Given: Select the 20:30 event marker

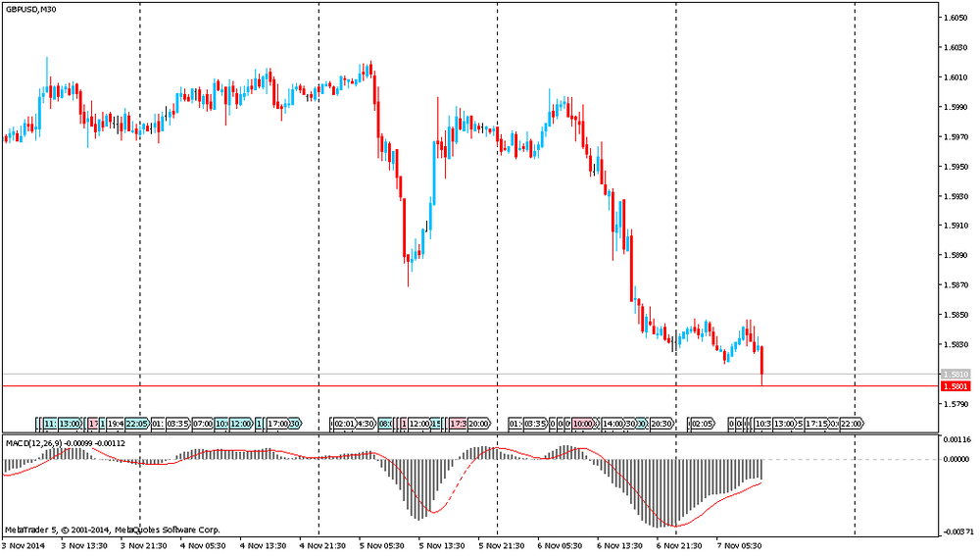Looking at the screenshot, I should (x=662, y=424).
